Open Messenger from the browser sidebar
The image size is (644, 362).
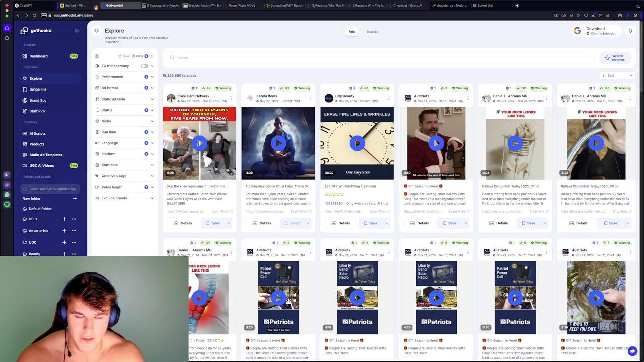click(x=7, y=185)
